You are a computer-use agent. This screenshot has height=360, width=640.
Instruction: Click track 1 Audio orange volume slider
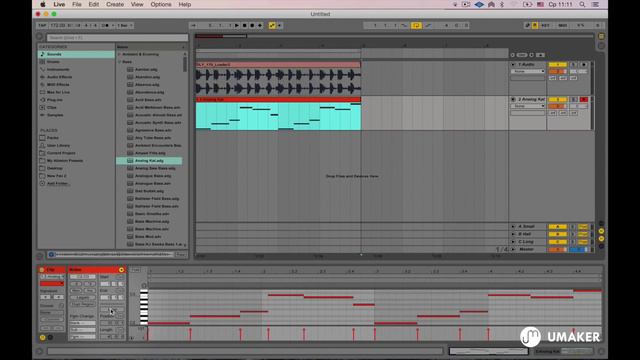click(558, 71)
